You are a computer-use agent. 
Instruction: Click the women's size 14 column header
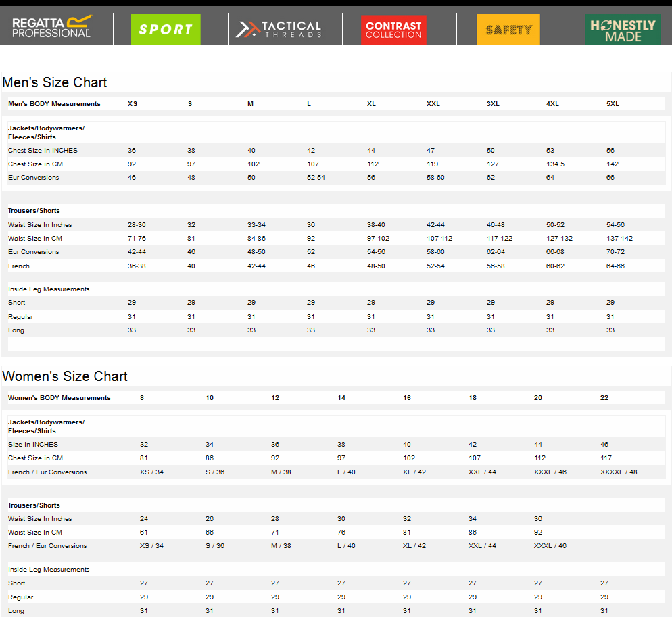click(341, 398)
